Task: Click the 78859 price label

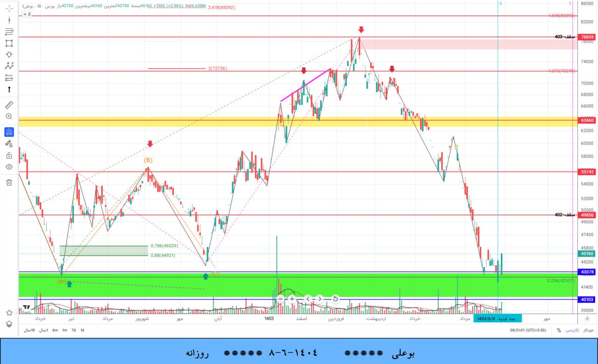Action: [587, 37]
